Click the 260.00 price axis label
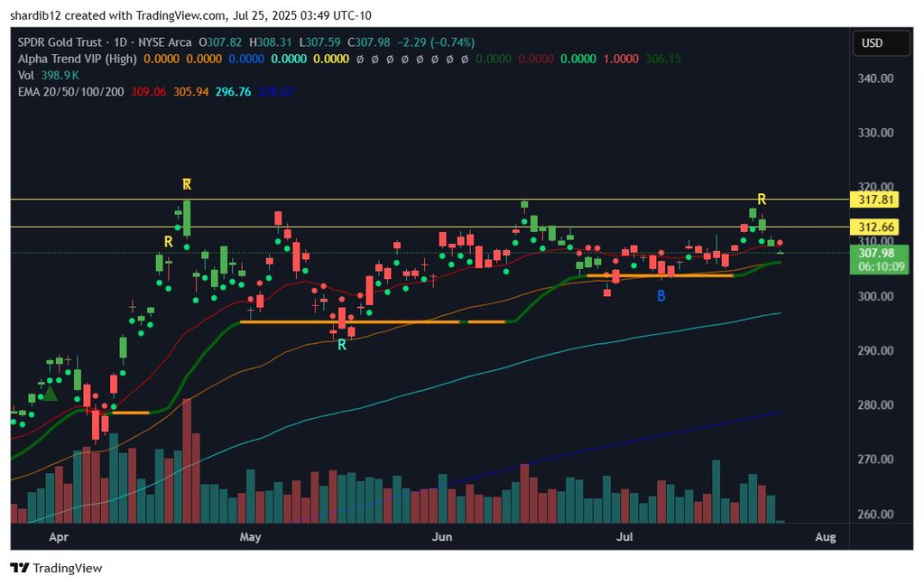This screenshot has width=924, height=585. pos(875,515)
